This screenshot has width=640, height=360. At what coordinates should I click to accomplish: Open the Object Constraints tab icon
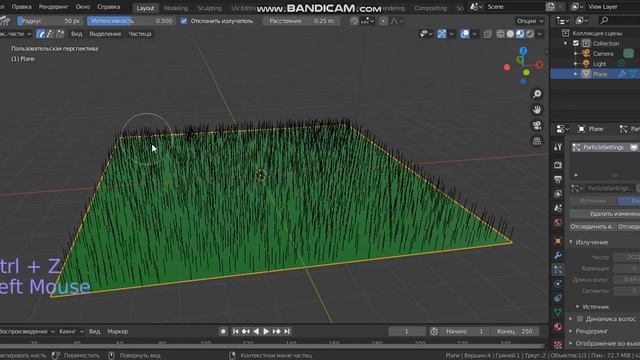pos(558,298)
